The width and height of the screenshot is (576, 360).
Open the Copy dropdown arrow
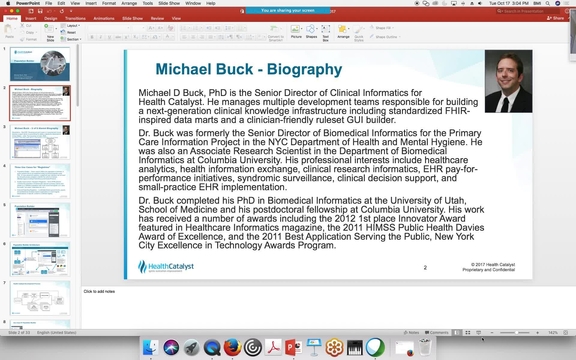36,32
